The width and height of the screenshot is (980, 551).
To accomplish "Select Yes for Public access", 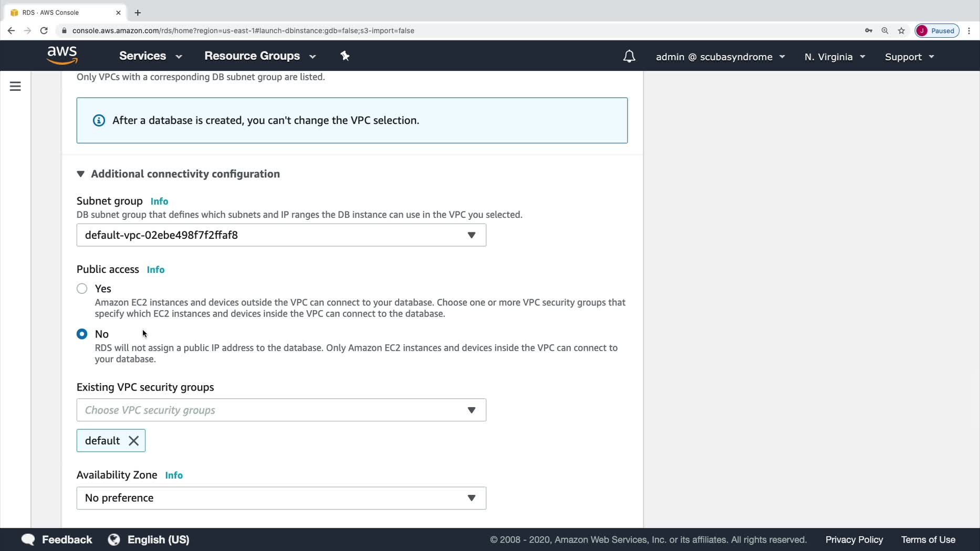I will click(82, 289).
